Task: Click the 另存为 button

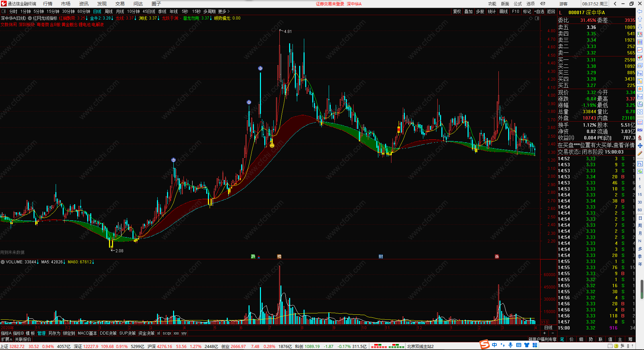Action: pos(54,333)
